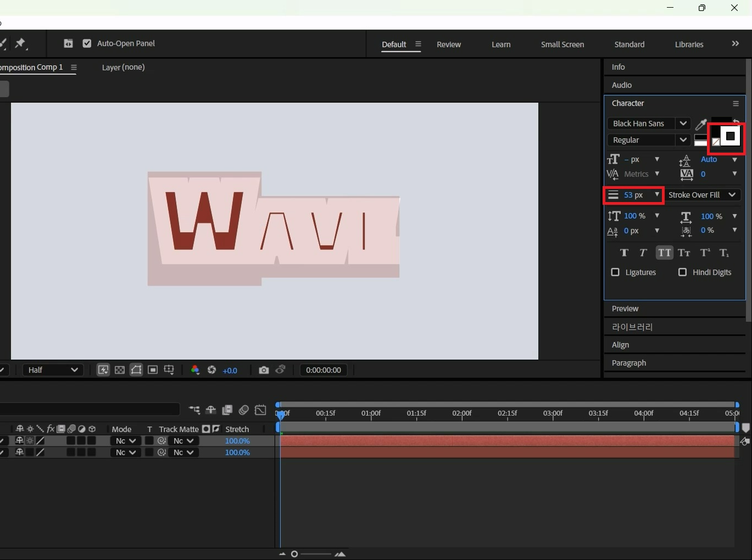Open the Show Channel color menu
Viewport: 752px width, 560px height.
pyautogui.click(x=195, y=370)
